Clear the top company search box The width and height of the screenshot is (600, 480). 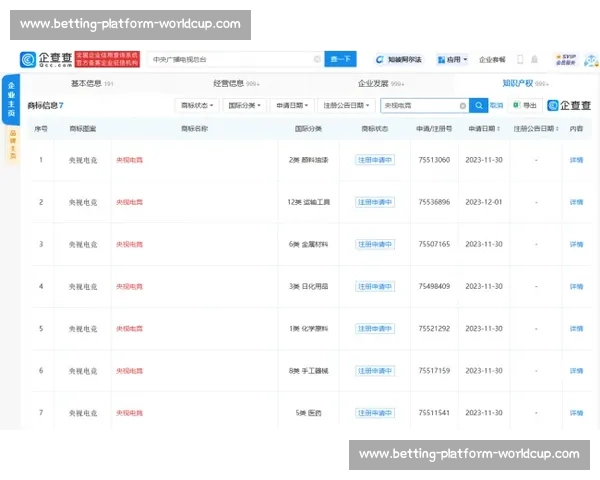317,59
